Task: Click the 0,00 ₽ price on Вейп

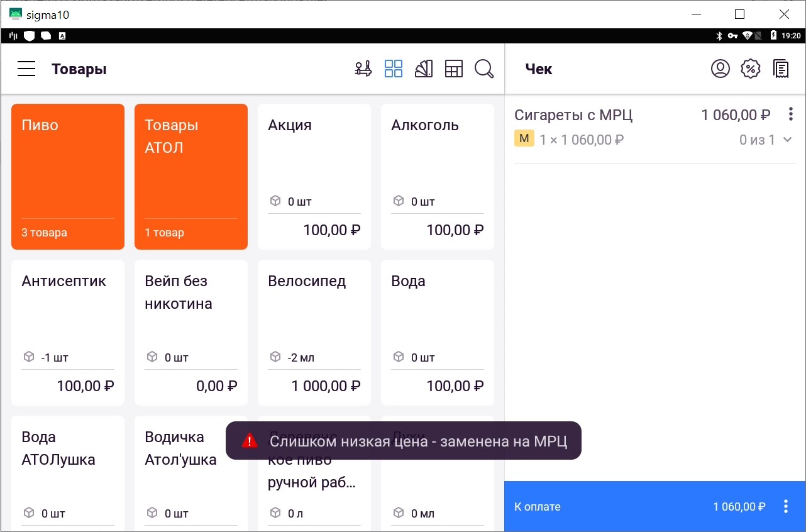Action: [217, 386]
